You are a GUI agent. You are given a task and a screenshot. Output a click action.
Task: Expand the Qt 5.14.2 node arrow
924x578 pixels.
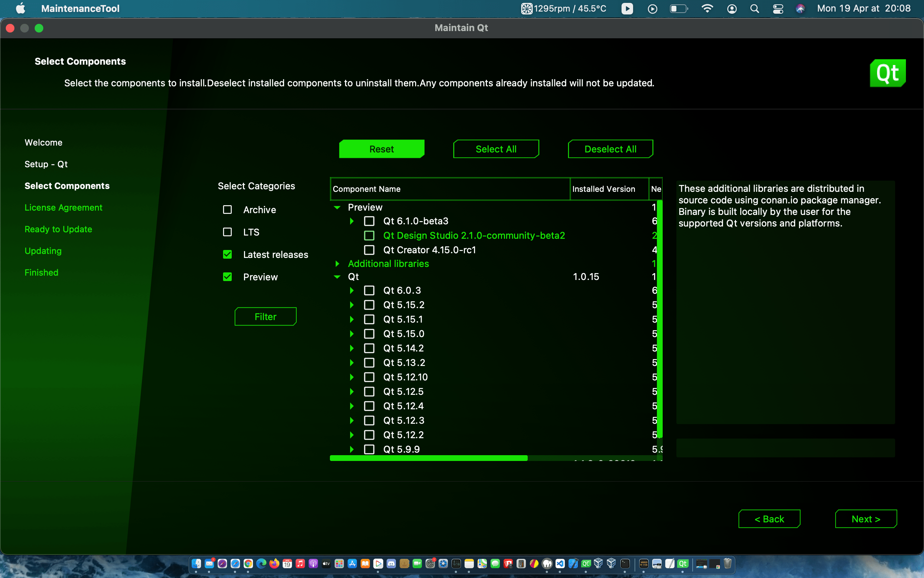[x=352, y=348]
